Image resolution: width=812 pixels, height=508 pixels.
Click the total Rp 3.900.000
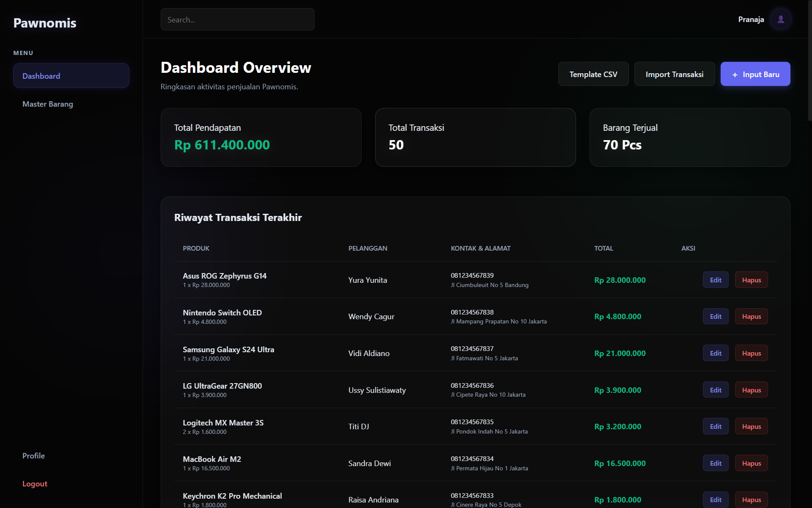617,390
